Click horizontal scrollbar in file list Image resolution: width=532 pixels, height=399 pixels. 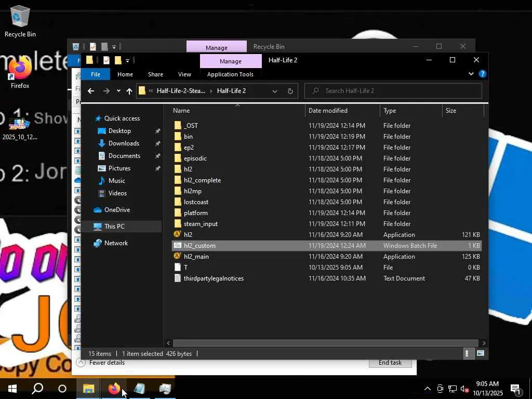[x=325, y=343]
